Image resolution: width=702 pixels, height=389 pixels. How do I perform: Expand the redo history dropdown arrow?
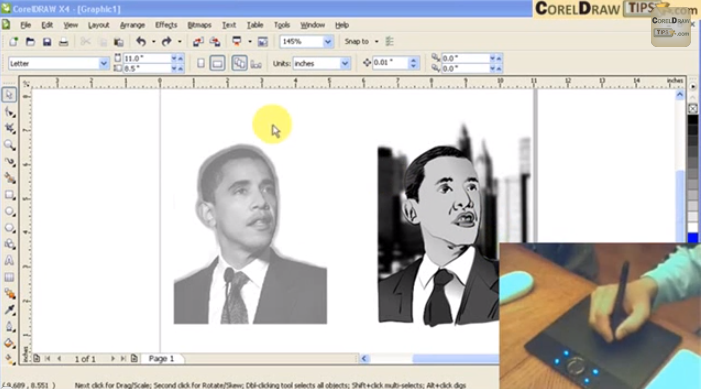coord(180,42)
